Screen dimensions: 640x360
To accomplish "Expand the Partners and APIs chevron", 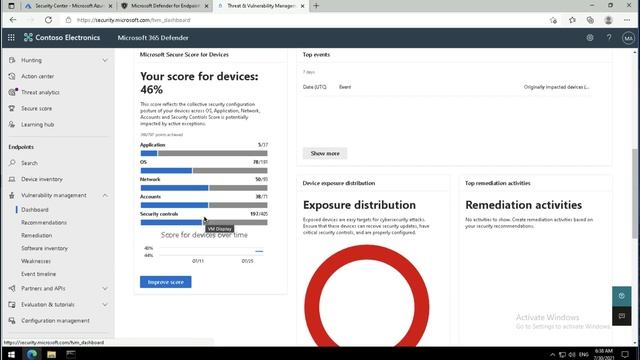I will pos(105,288).
